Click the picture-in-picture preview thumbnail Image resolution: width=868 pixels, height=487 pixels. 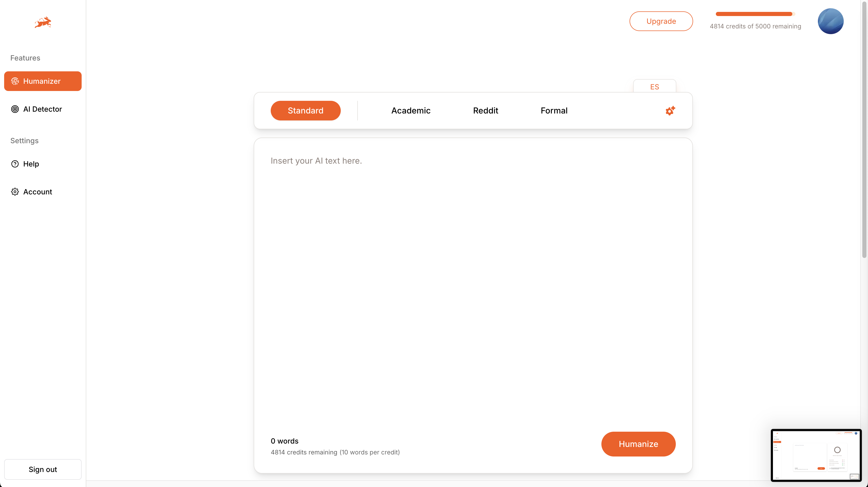coord(816,455)
